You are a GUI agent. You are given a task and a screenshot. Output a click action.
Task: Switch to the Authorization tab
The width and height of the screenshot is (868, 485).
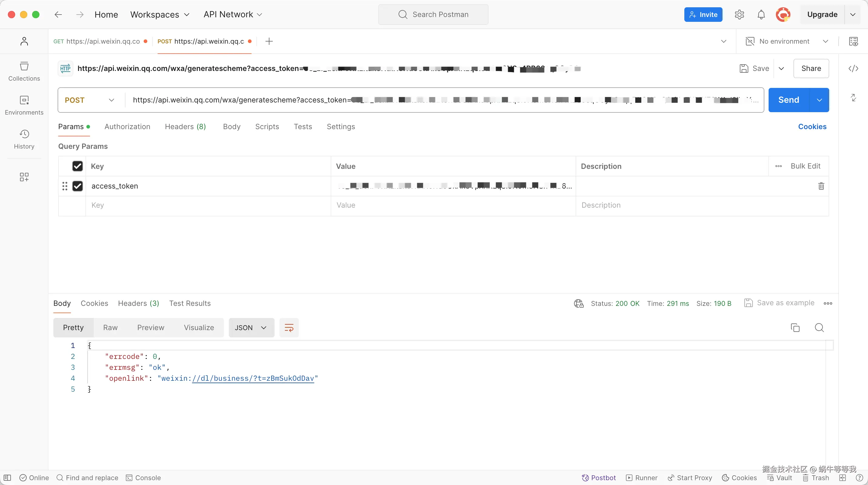[127, 127]
